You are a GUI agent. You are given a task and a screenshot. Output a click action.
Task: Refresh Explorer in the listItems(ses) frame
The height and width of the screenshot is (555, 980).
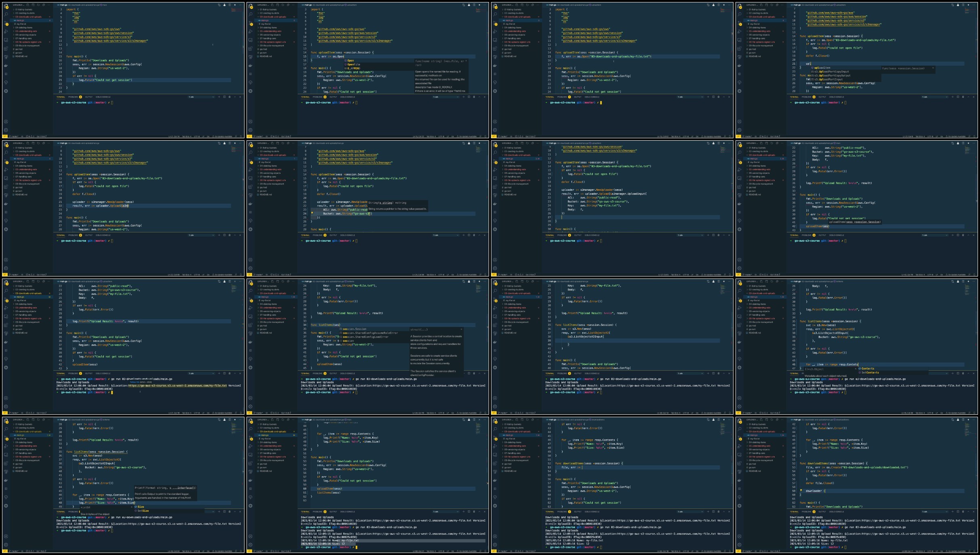click(x=283, y=281)
